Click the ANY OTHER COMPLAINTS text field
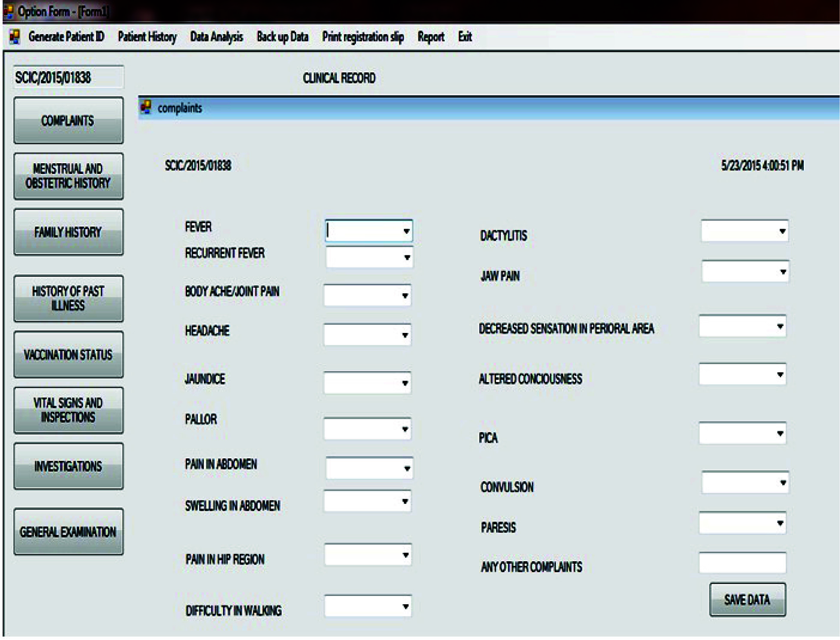Screen dimensions: 840x640 tap(742, 563)
